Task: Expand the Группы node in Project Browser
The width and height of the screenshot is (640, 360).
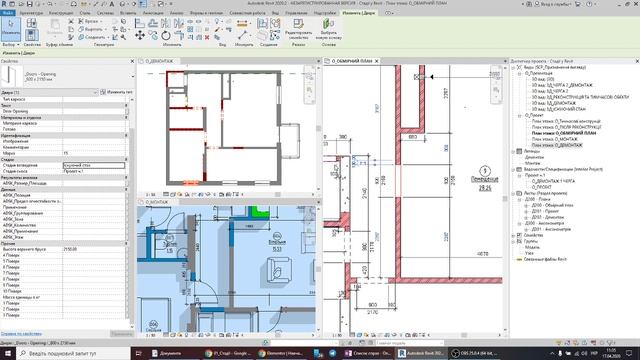Action: 513,242
